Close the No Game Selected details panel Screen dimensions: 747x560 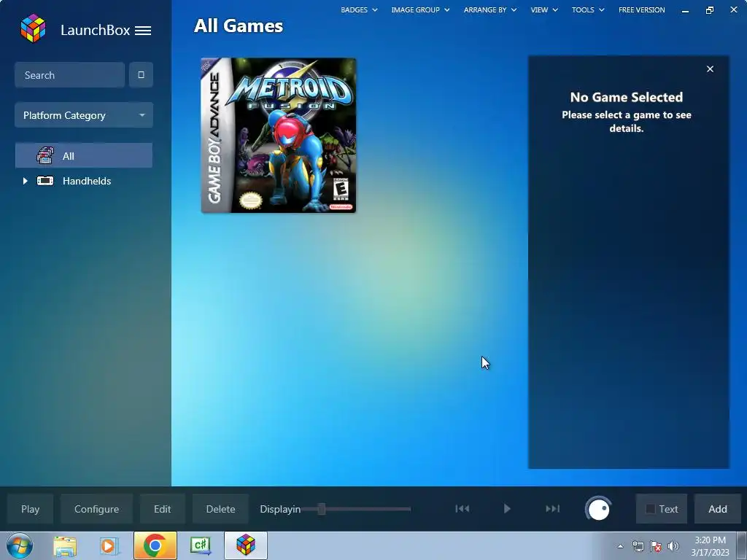[x=710, y=69]
